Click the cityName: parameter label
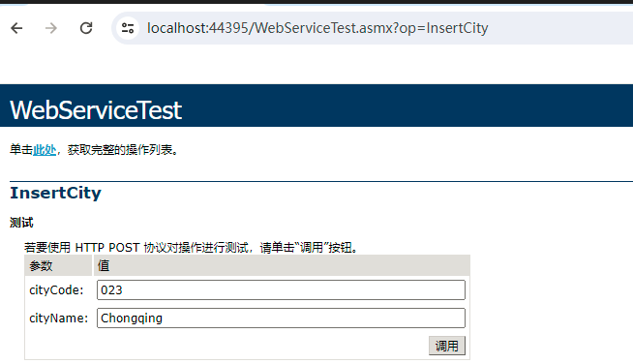This screenshot has height=364, width=633. pyautogui.click(x=58, y=318)
